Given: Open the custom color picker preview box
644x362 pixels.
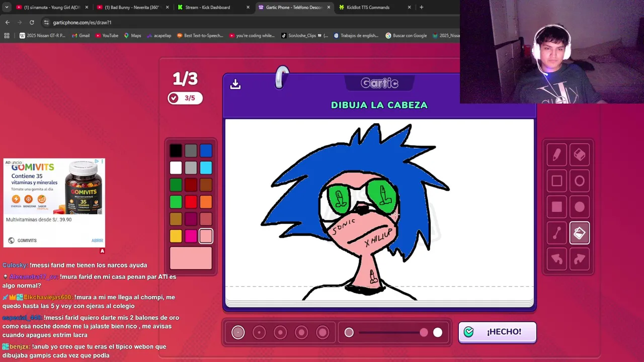Looking at the screenshot, I should coord(191,258).
